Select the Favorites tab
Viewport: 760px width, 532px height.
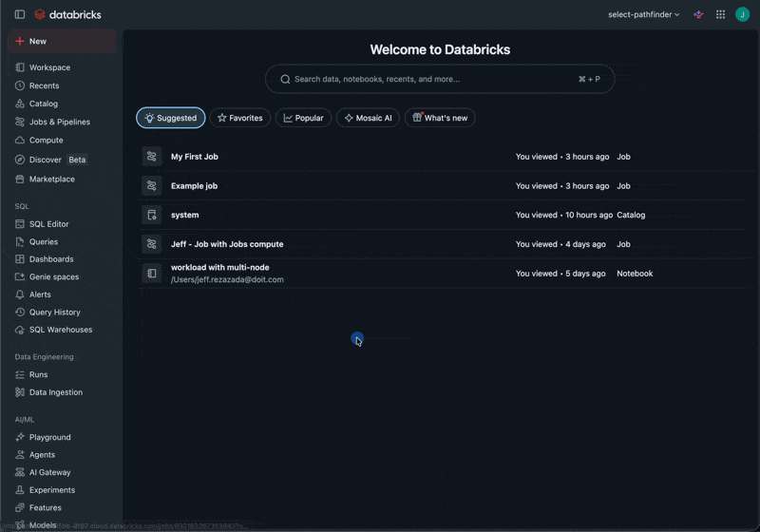[240, 118]
